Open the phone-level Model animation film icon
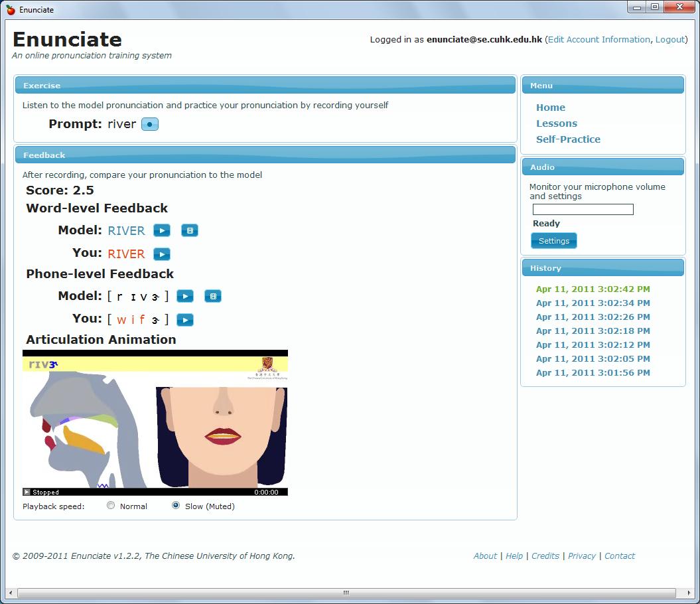700x604 pixels. click(213, 296)
